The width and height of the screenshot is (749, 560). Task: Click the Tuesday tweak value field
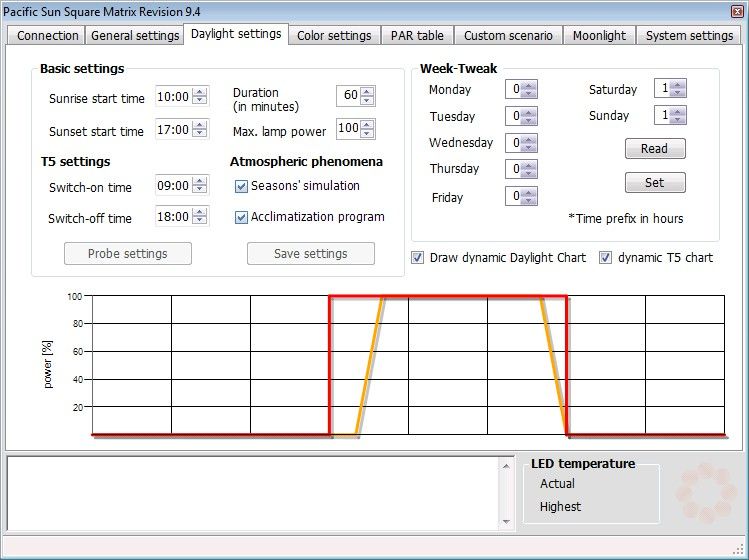[x=514, y=116]
